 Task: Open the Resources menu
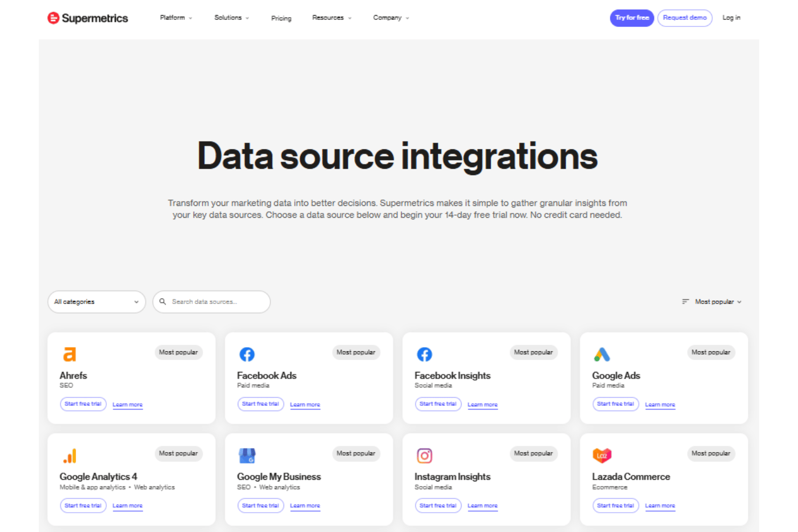pos(332,18)
